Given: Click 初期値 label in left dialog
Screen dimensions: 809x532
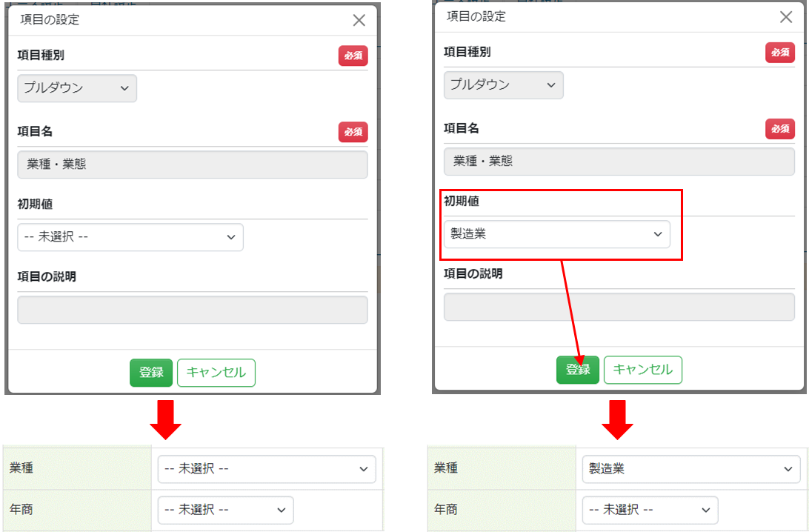Looking at the screenshot, I should coord(35,205).
